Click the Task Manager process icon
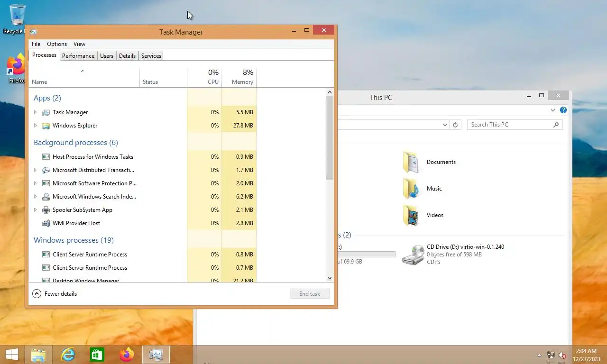 (46, 112)
